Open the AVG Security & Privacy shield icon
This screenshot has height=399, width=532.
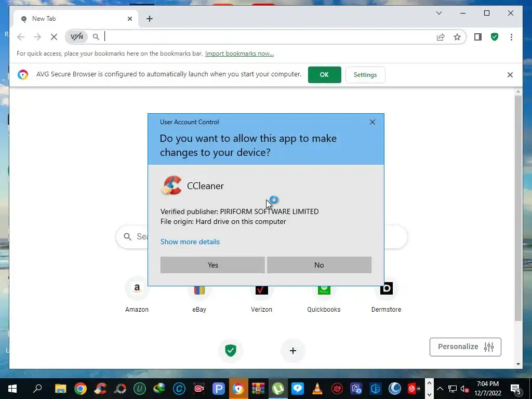click(495, 37)
